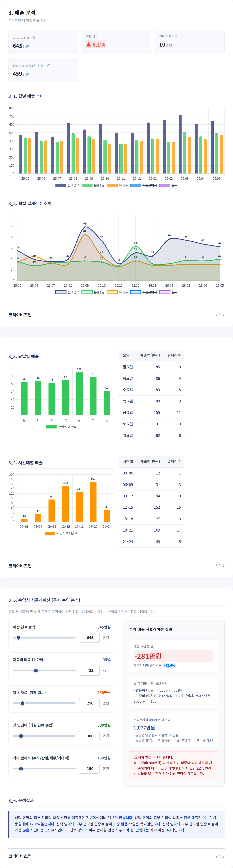The width and height of the screenshot is (233, 868).
Task: Enable 전국 legend in the 월별 결제건수 추이 chart
Action: [168, 292]
